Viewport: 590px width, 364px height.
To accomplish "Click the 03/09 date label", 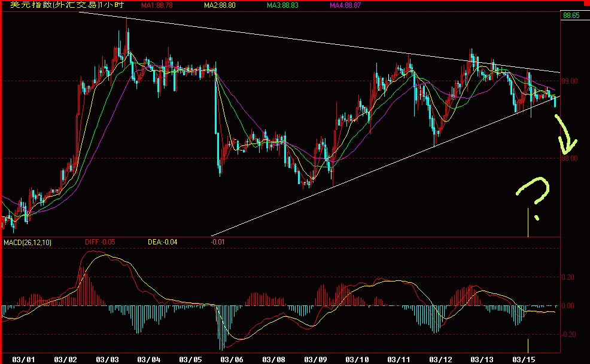I will tap(315, 359).
